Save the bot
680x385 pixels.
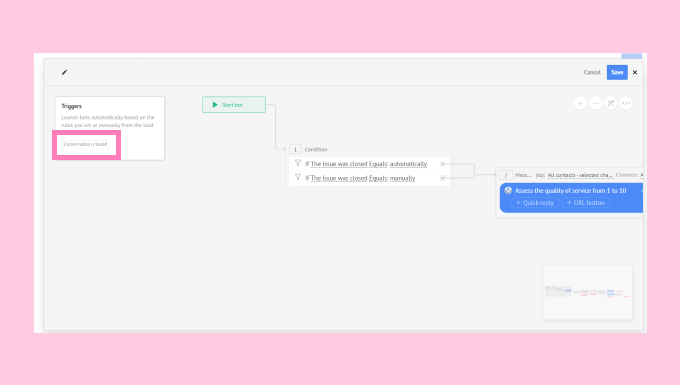coord(617,72)
